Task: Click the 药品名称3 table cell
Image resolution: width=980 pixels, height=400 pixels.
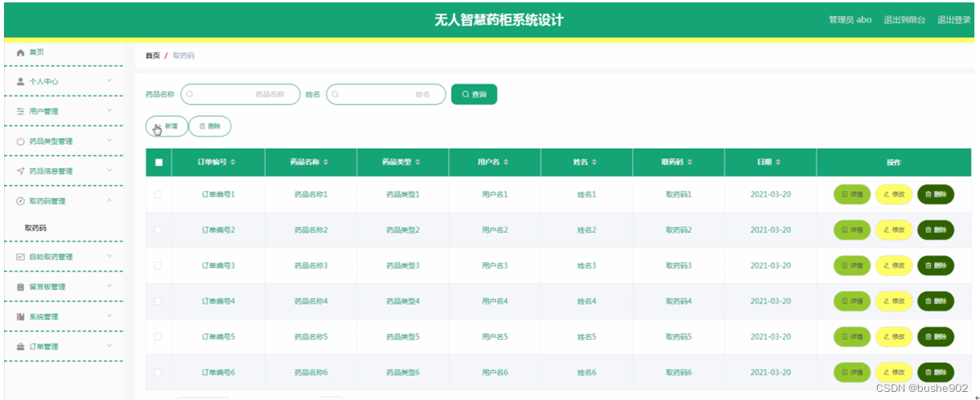Action: (311, 266)
